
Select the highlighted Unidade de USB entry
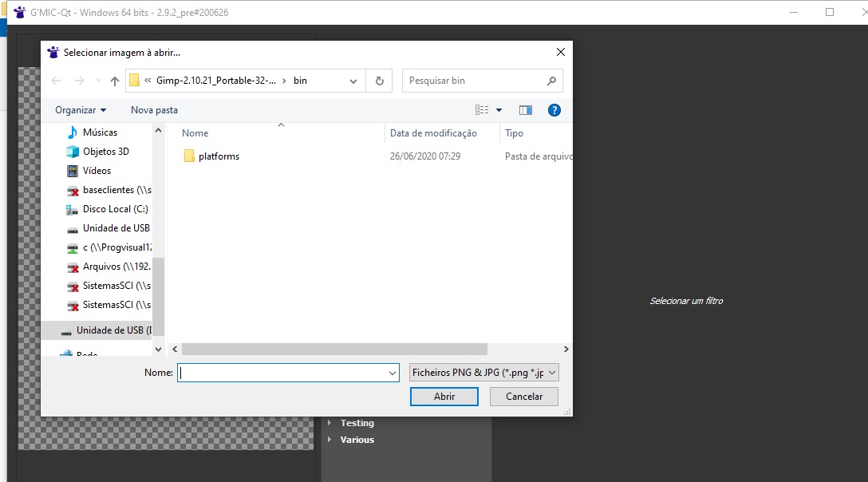tap(97, 330)
